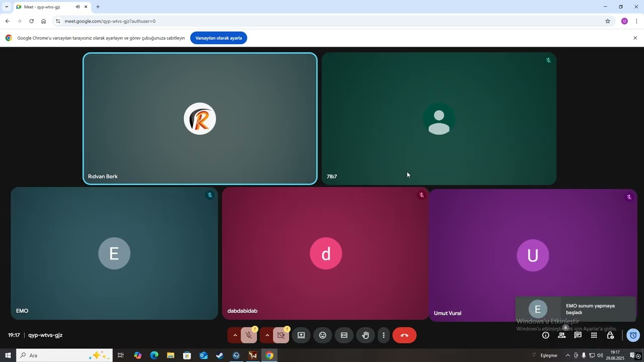Open the volume speaker tray icon
Viewport: 644px width, 362px height.
click(x=600, y=355)
